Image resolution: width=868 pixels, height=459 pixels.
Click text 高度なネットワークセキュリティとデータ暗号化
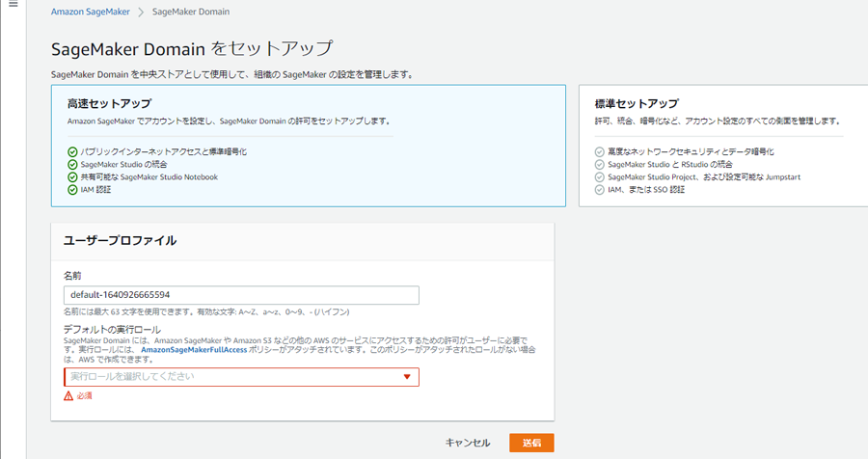(691, 151)
